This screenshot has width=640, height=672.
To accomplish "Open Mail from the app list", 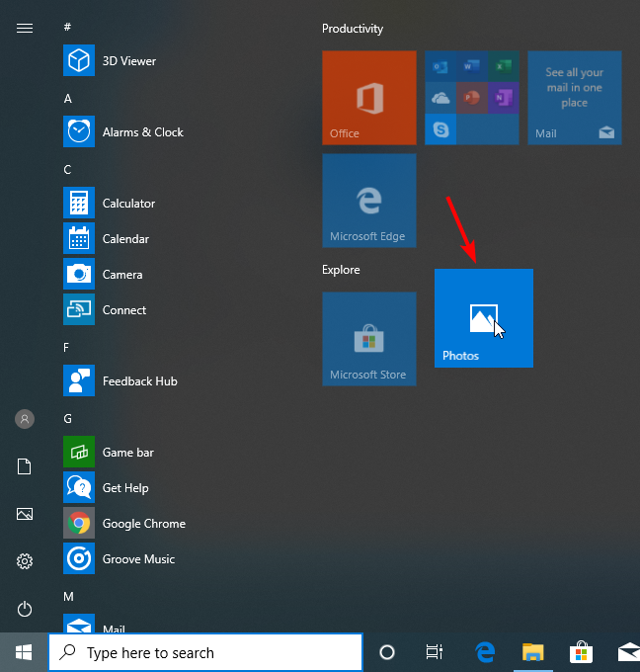I will coord(94,624).
